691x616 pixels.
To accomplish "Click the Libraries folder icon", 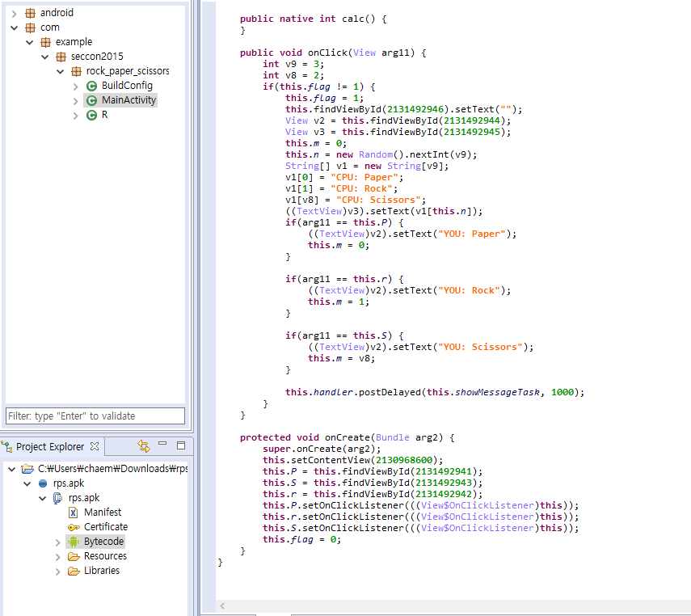I will tap(74, 571).
